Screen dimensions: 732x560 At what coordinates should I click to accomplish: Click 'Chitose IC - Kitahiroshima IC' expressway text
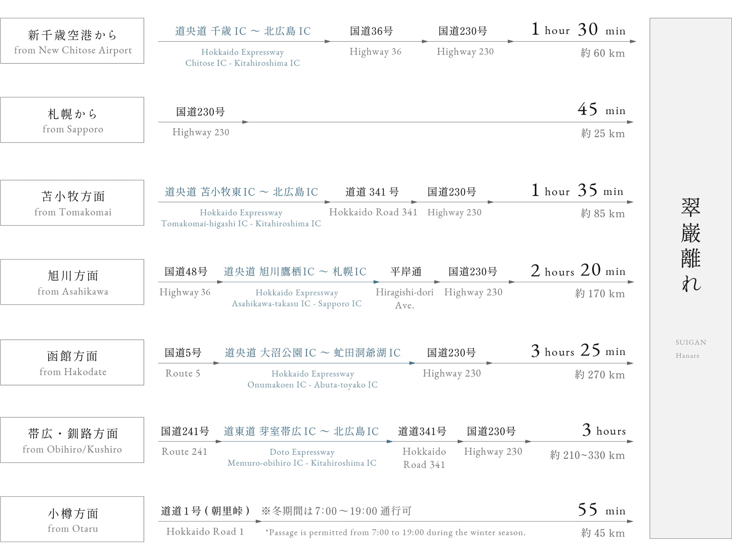[242, 63]
